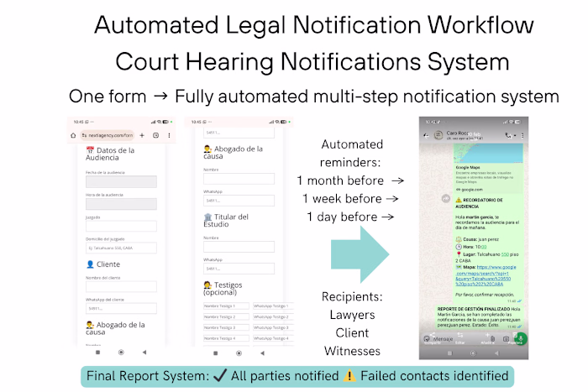Image resolution: width=588 pixels, height=392 pixels.
Task: Tap the camera icon in message bar
Action: tap(506, 339)
